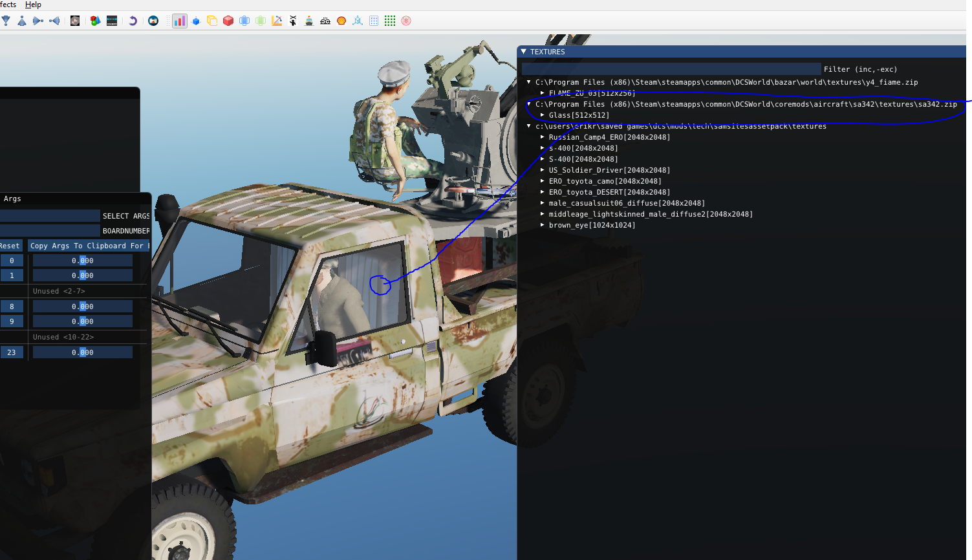Collapse the samsitesassetpack textures path node
972x560 pixels.
529,126
